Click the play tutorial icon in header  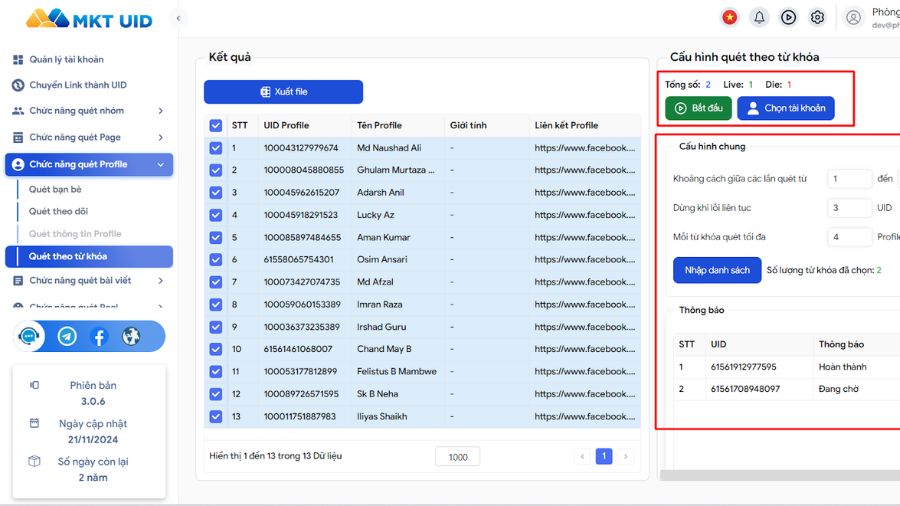788,17
